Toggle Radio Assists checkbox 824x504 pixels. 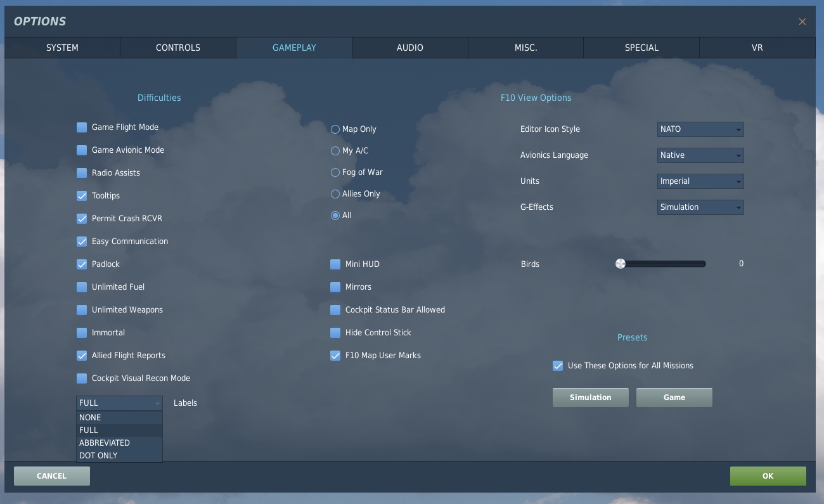82,173
